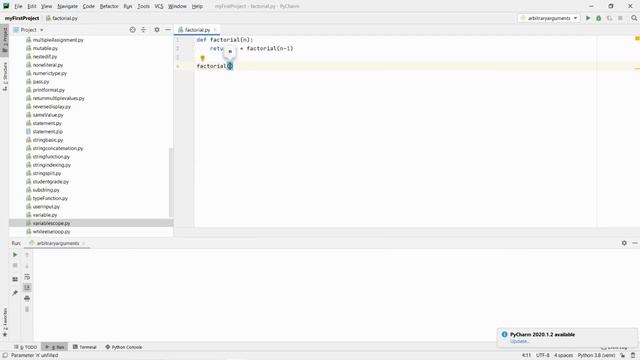Toggle soft-wrap in the Run console

[x=27, y=277]
